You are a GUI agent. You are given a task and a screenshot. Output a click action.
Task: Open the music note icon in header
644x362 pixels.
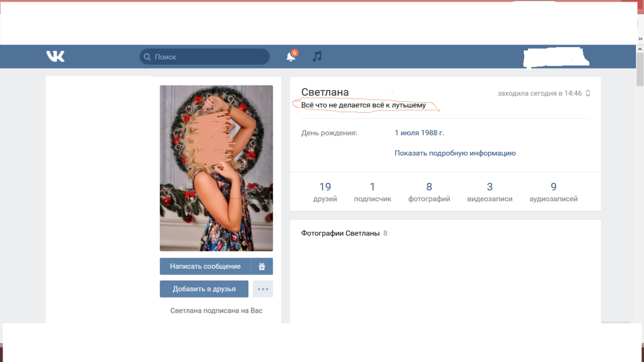pyautogui.click(x=317, y=56)
